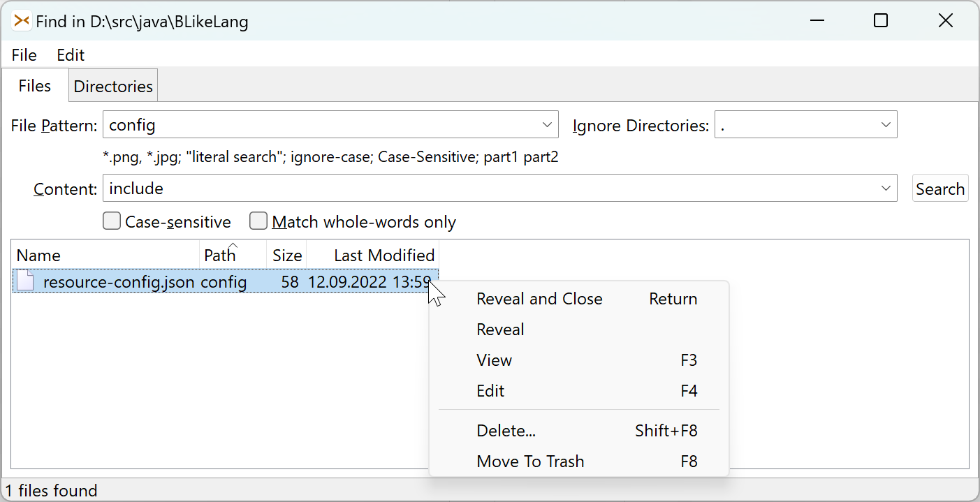
Task: Choose Move To Trash from context menu
Action: tap(530, 462)
